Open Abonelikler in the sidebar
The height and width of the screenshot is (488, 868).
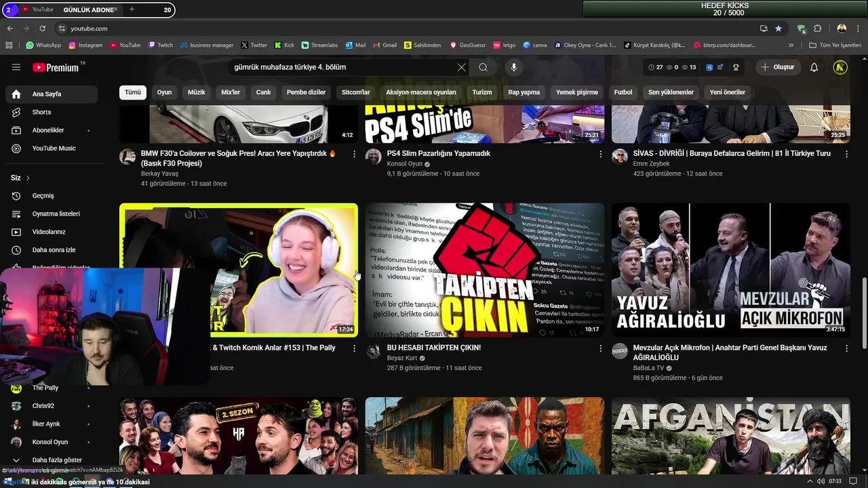coord(51,130)
